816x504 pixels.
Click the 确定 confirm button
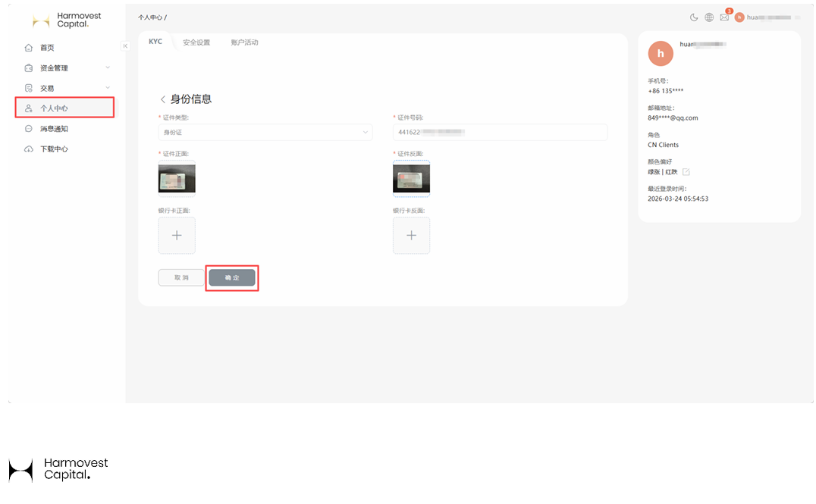pyautogui.click(x=232, y=277)
